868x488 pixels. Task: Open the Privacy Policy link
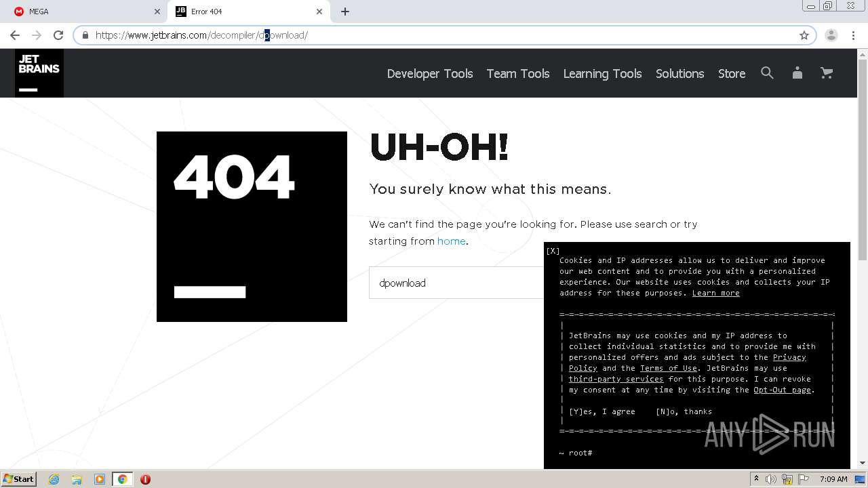[789, 357]
